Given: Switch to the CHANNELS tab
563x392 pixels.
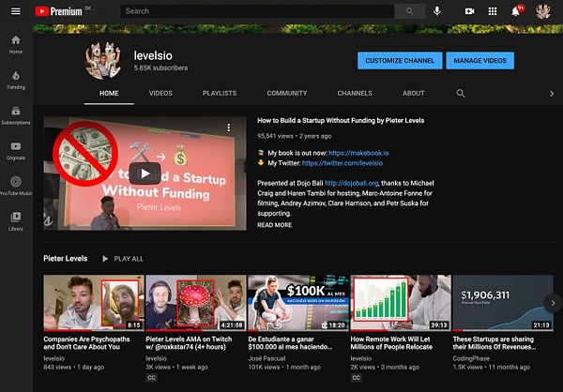Looking at the screenshot, I should point(355,94).
